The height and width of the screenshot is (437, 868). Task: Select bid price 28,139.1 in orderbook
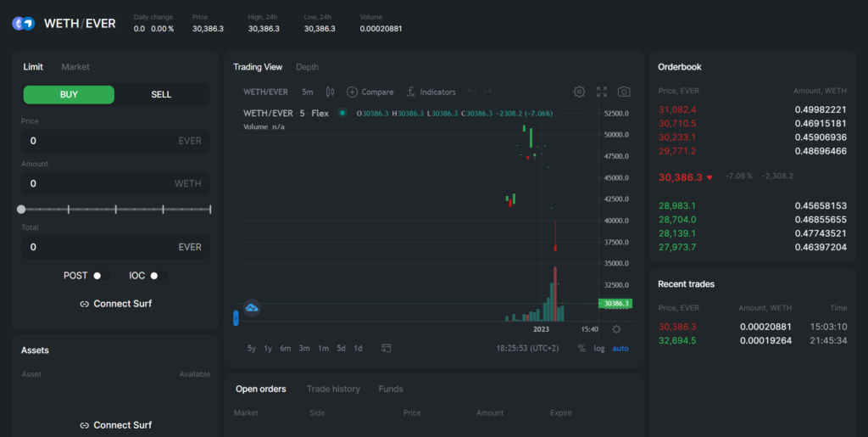[x=677, y=233]
